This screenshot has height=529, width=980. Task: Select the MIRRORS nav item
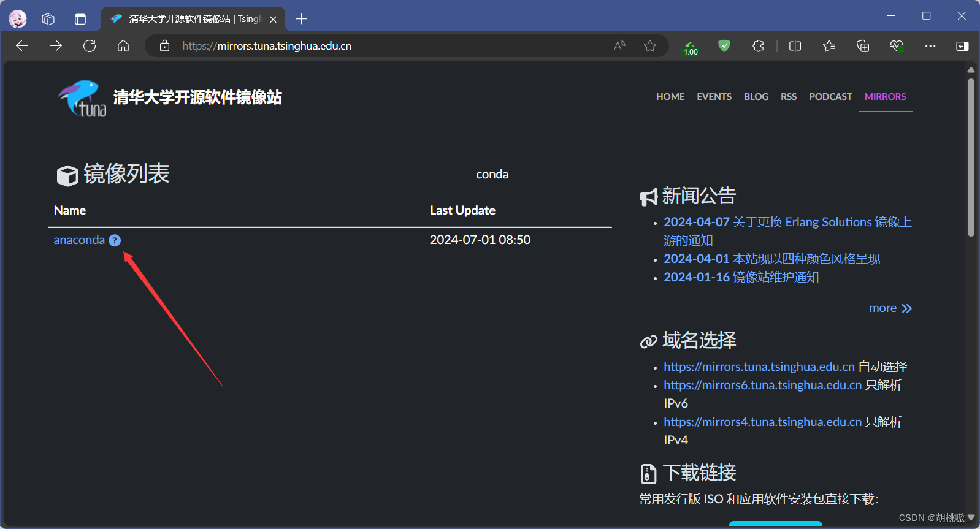coord(885,97)
